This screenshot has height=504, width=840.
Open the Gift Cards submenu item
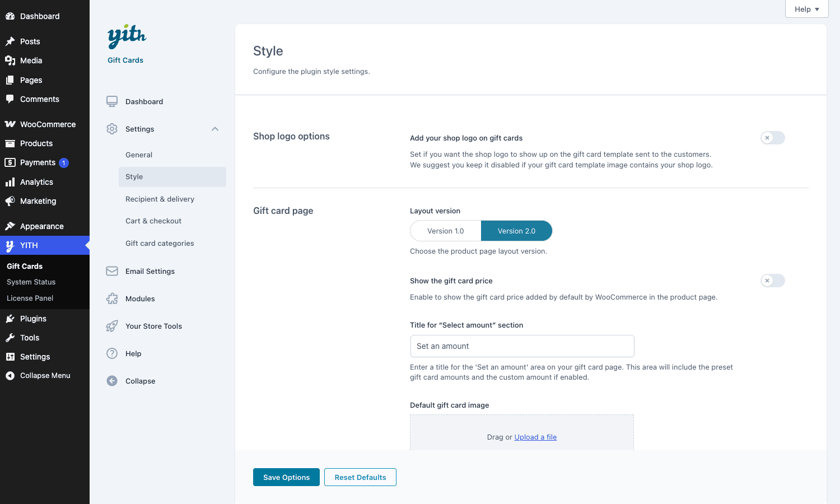tap(25, 266)
